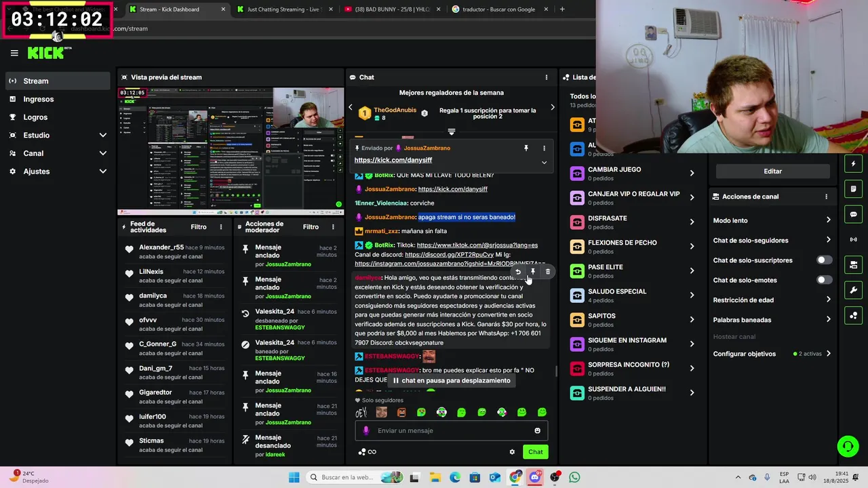Select the SAPITOS reward

(632, 319)
